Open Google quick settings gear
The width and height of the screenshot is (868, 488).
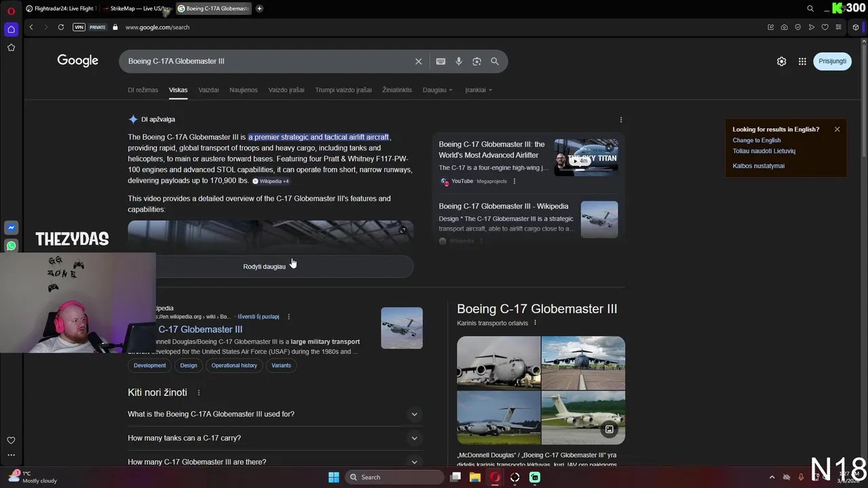782,61
